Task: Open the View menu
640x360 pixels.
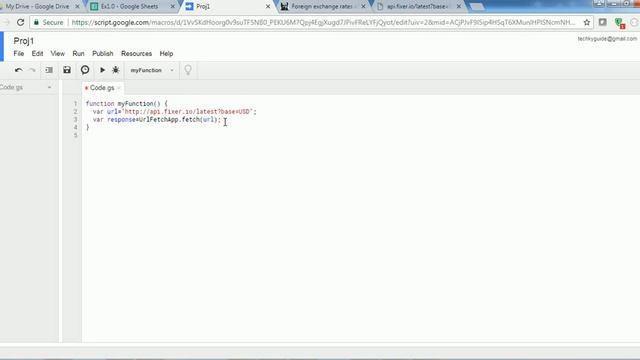Action: click(58, 53)
